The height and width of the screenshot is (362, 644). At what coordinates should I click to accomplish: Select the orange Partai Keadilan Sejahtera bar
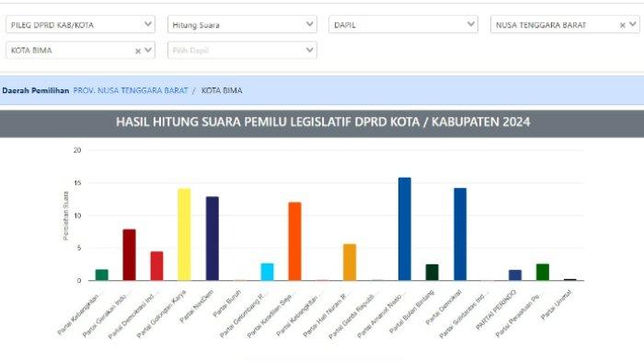pos(294,241)
